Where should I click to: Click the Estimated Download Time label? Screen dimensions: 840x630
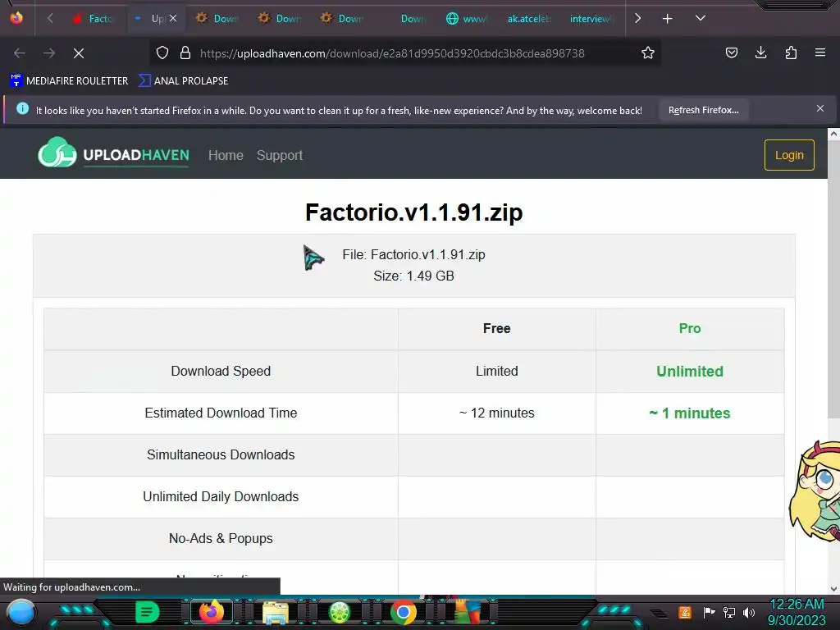(x=221, y=413)
